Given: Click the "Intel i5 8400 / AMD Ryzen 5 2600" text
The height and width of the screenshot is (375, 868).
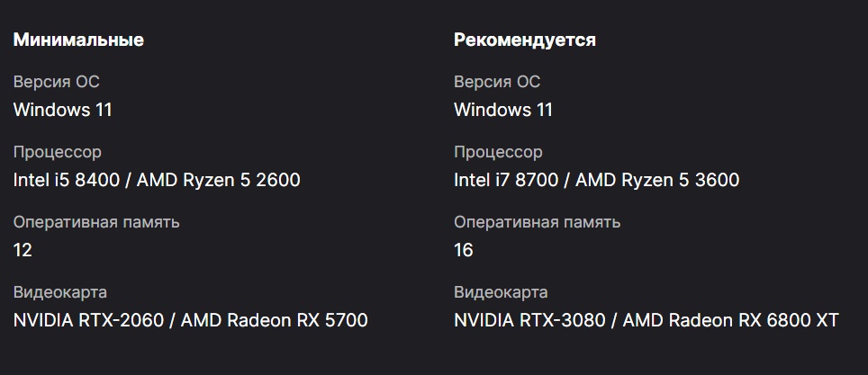Looking at the screenshot, I should (x=157, y=180).
